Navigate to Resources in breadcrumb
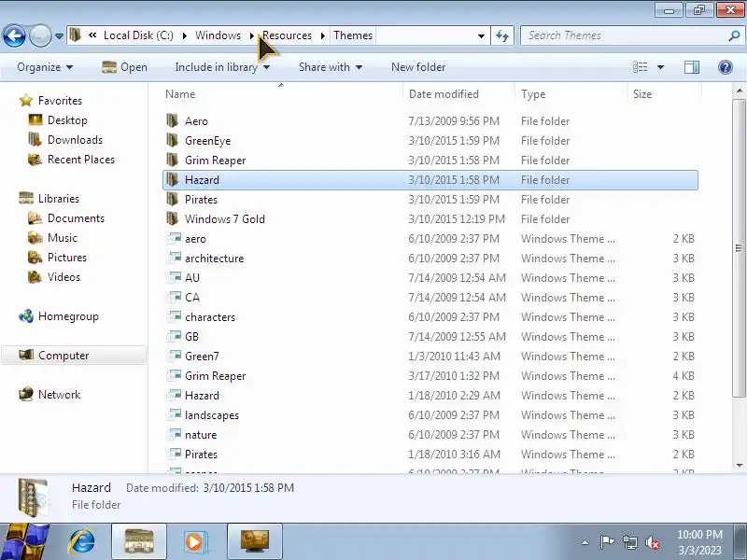 (287, 35)
